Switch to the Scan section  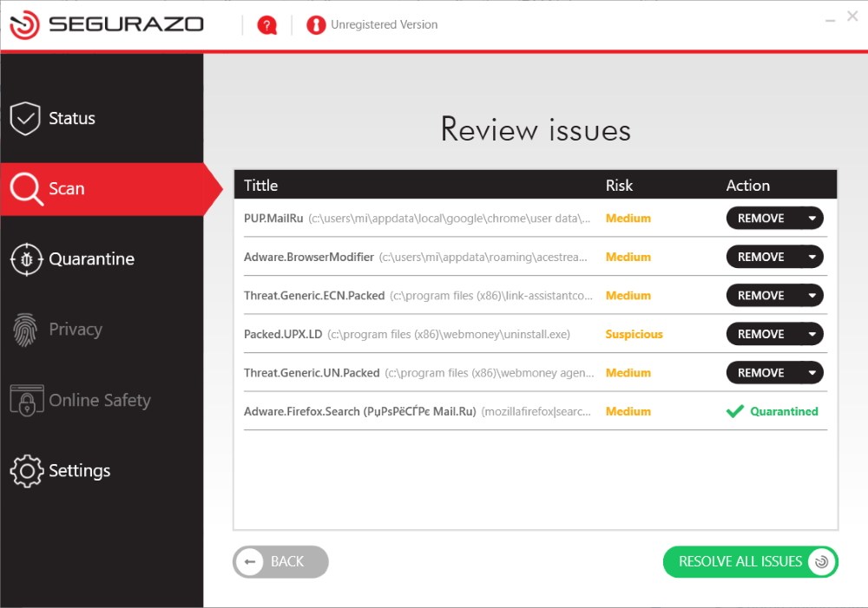click(x=102, y=189)
